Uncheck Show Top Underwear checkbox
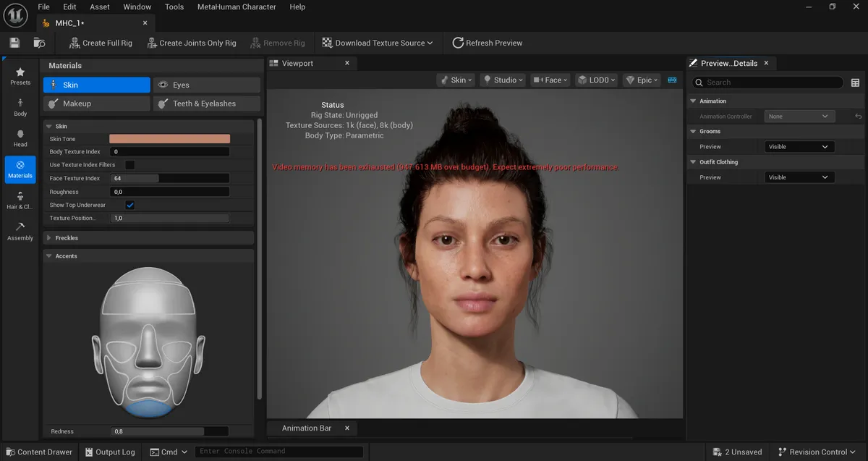 click(130, 205)
